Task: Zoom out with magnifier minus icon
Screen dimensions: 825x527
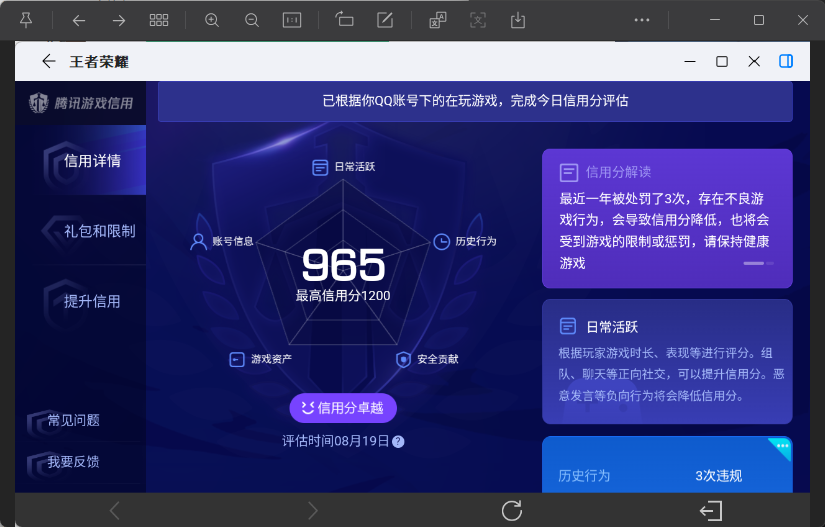Action: (252, 21)
